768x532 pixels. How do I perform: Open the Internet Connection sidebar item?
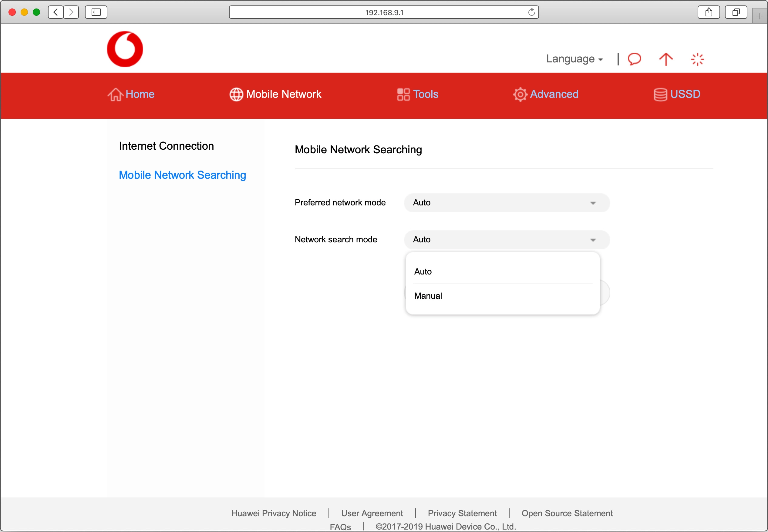pos(166,146)
